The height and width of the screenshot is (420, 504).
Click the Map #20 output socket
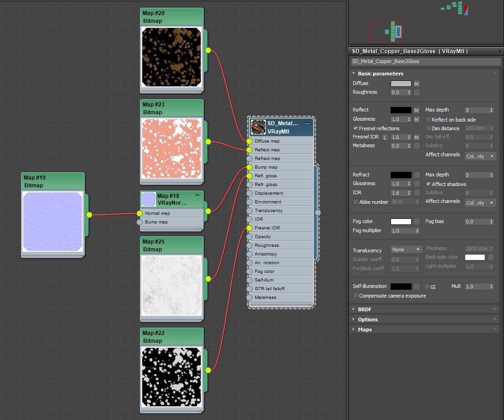click(208, 50)
